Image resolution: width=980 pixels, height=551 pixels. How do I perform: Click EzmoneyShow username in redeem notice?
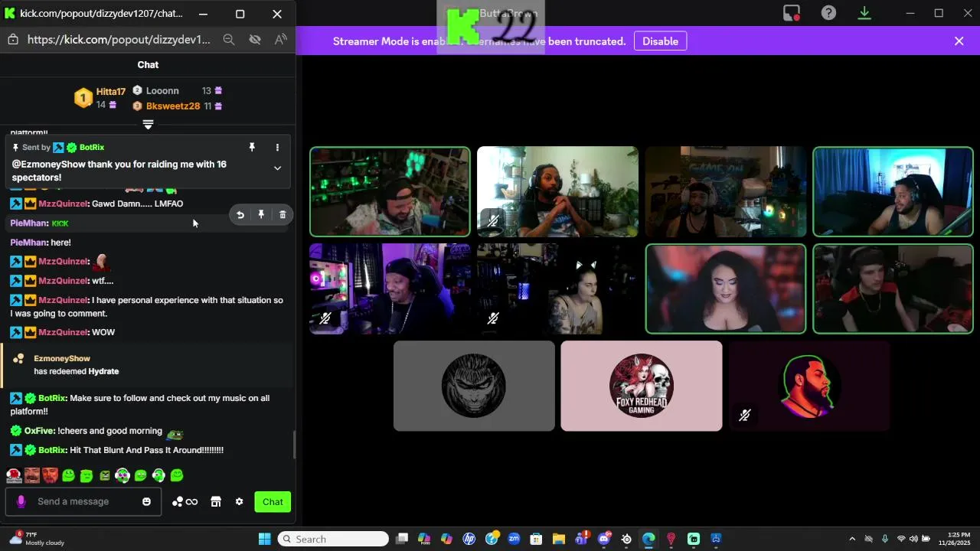62,358
